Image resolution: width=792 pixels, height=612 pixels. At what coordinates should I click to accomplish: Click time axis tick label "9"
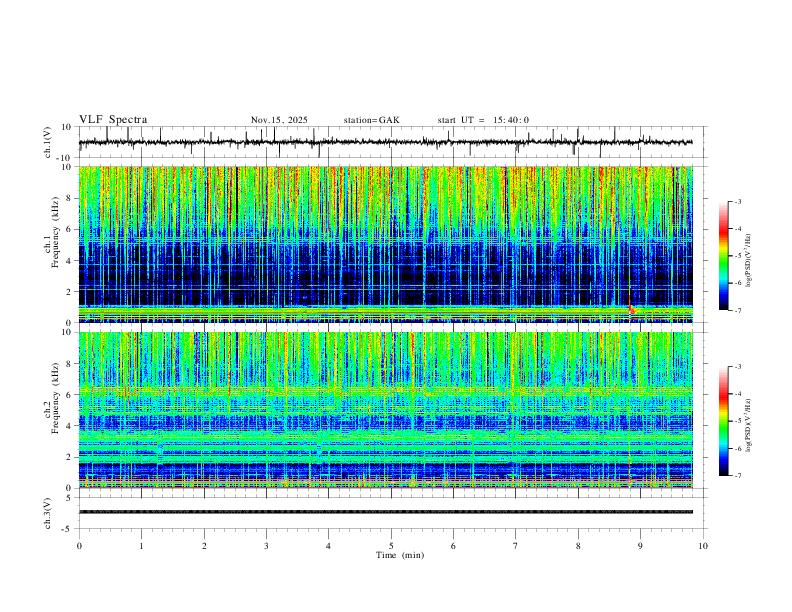click(640, 546)
